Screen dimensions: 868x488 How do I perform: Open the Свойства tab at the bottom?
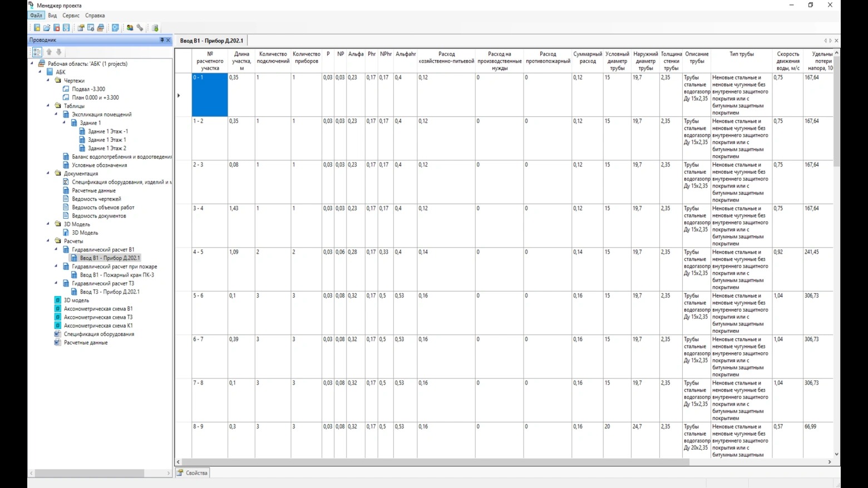coord(193,473)
